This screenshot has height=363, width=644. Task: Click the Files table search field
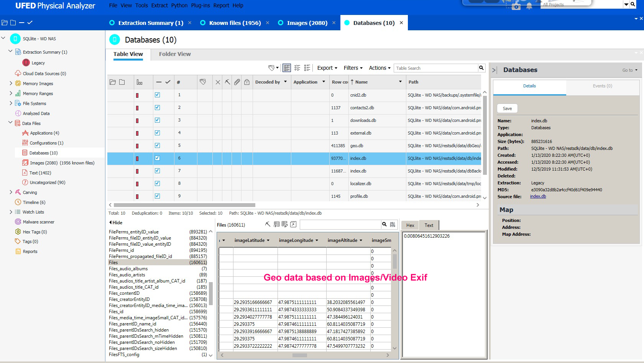coord(340,224)
